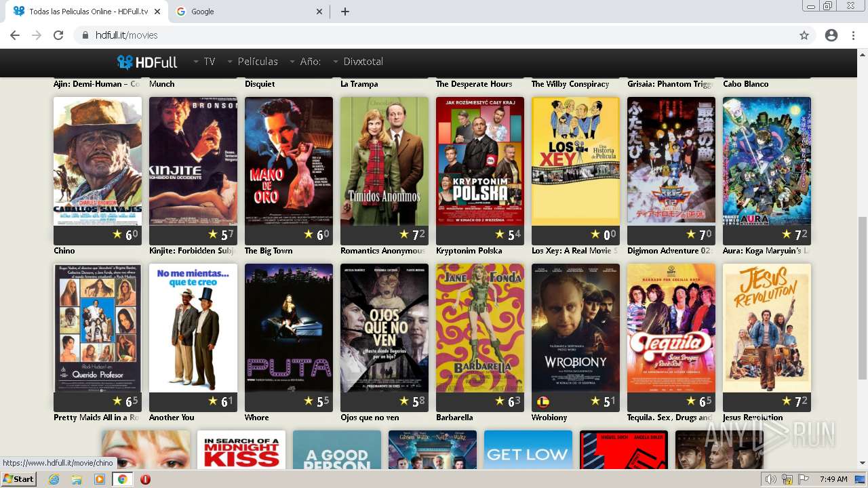Image resolution: width=868 pixels, height=488 pixels.
Task: Go back with browser back arrow
Action: click(x=15, y=35)
